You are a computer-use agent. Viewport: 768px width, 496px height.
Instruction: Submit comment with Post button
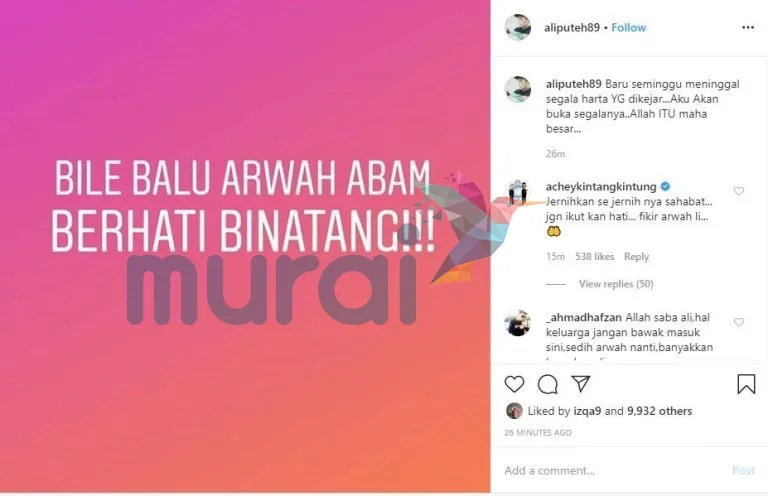[x=743, y=471]
